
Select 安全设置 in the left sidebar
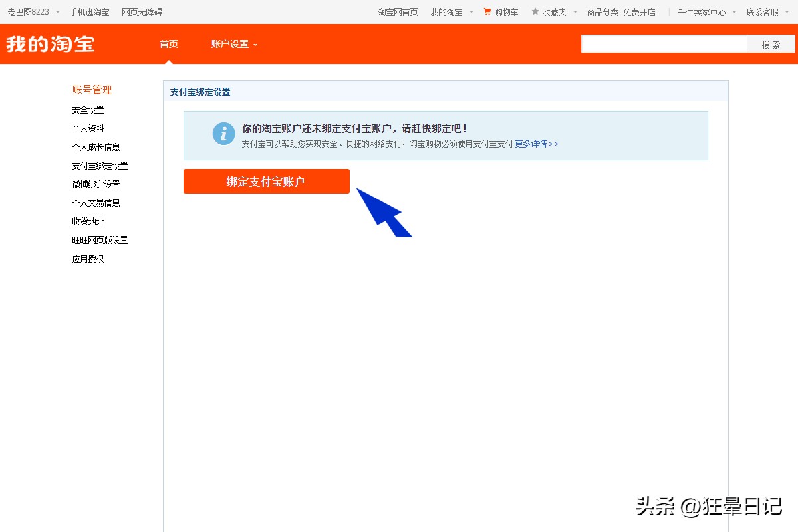87,110
